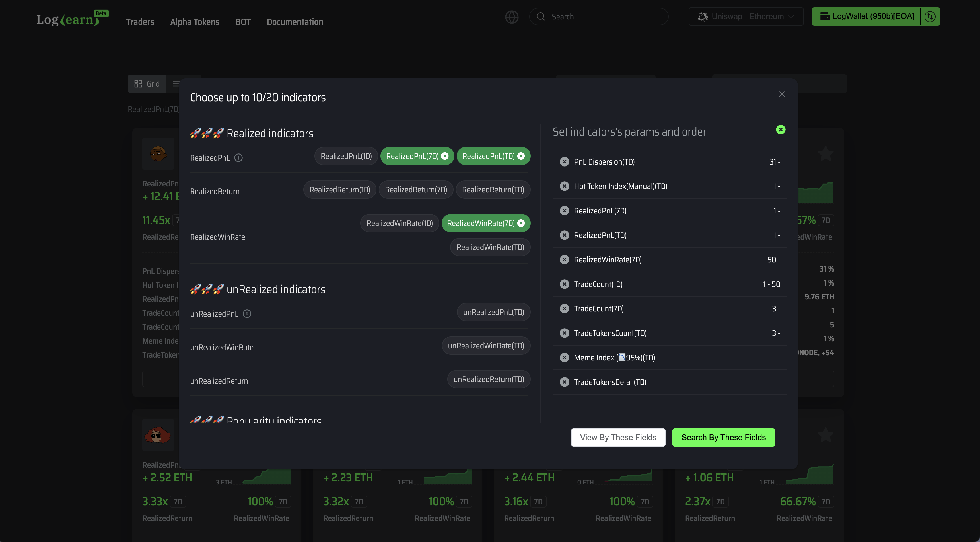Click the sunglasses trader avatar
The image size is (980, 542).
point(158,435)
